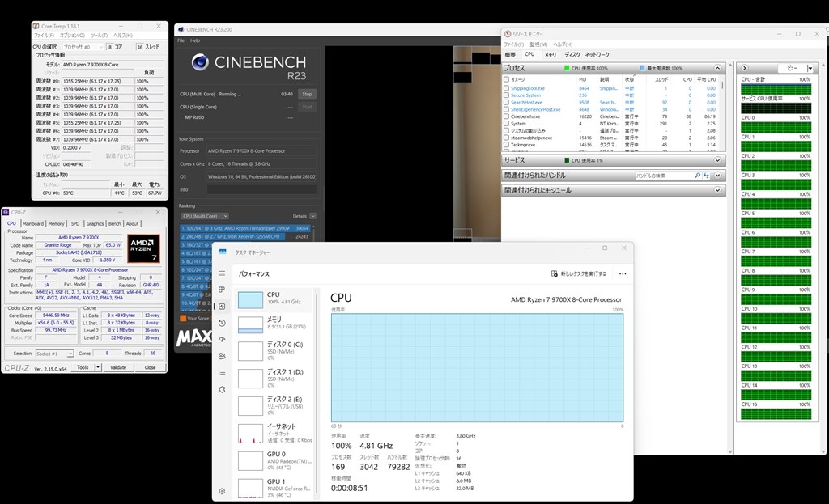The width and height of the screenshot is (829, 504).
Task: Expand the 関連付けられたハンドル section
Action: 717,176
